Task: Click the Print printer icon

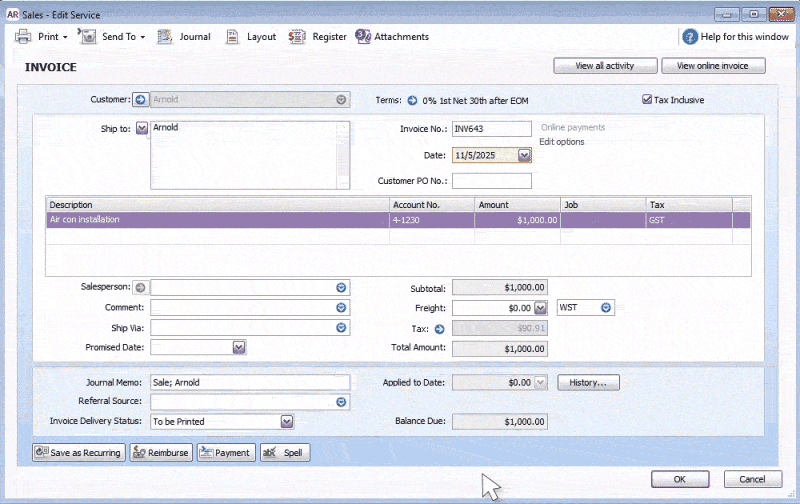Action: (23, 37)
